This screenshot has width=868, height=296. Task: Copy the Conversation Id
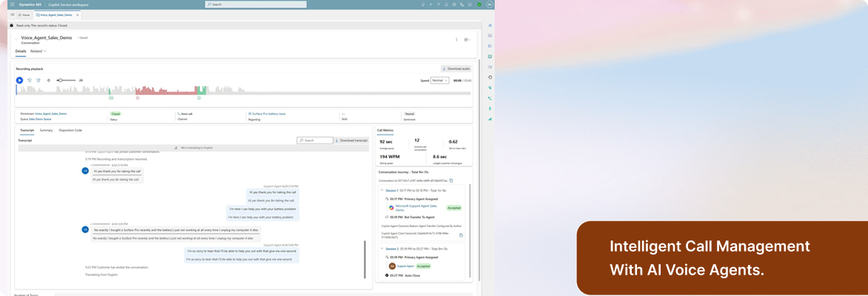(451, 181)
